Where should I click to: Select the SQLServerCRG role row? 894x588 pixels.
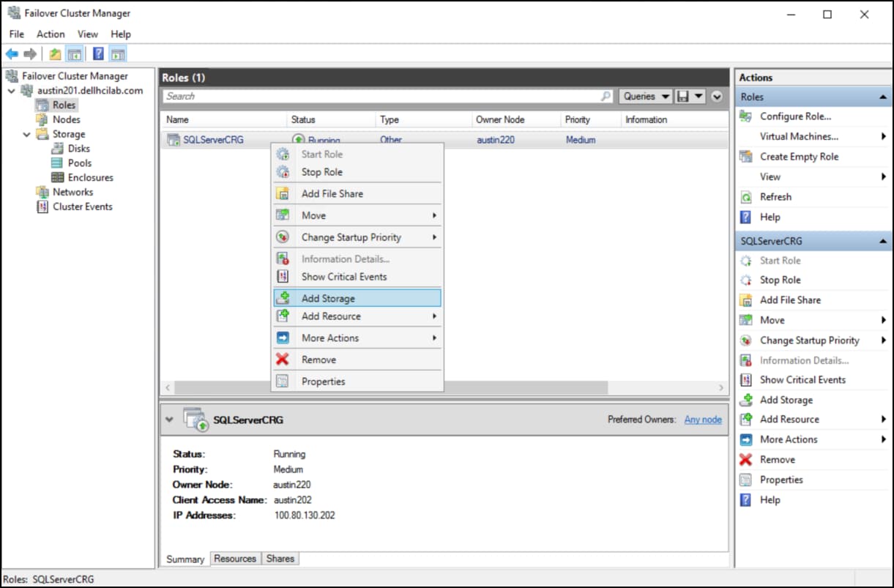point(444,139)
